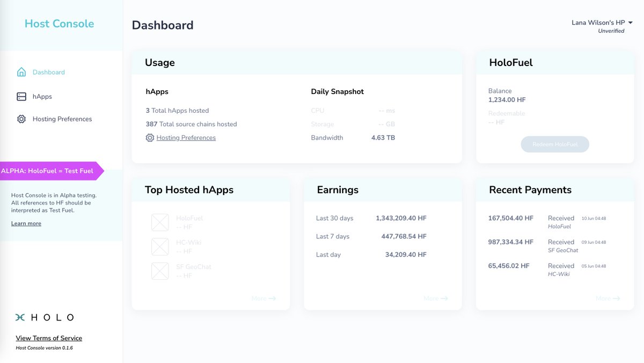
Task: Click the Host Console title
Action: click(x=59, y=24)
